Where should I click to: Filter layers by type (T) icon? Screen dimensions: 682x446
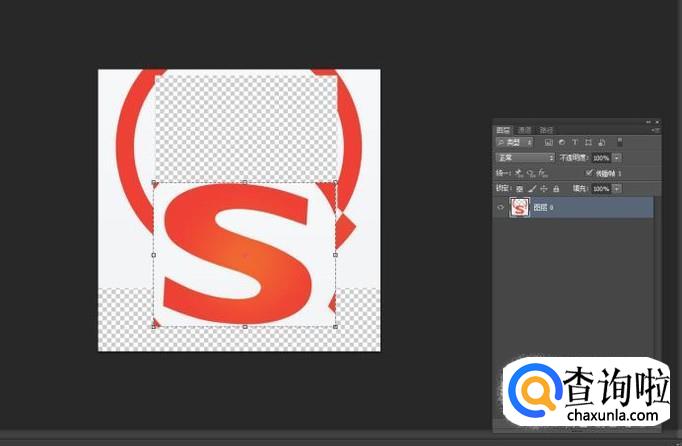[575, 142]
